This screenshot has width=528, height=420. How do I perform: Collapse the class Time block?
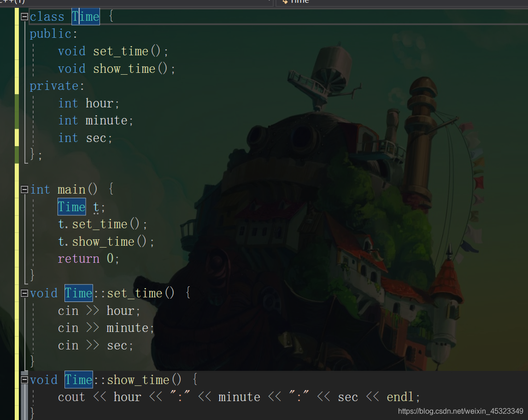24,17
